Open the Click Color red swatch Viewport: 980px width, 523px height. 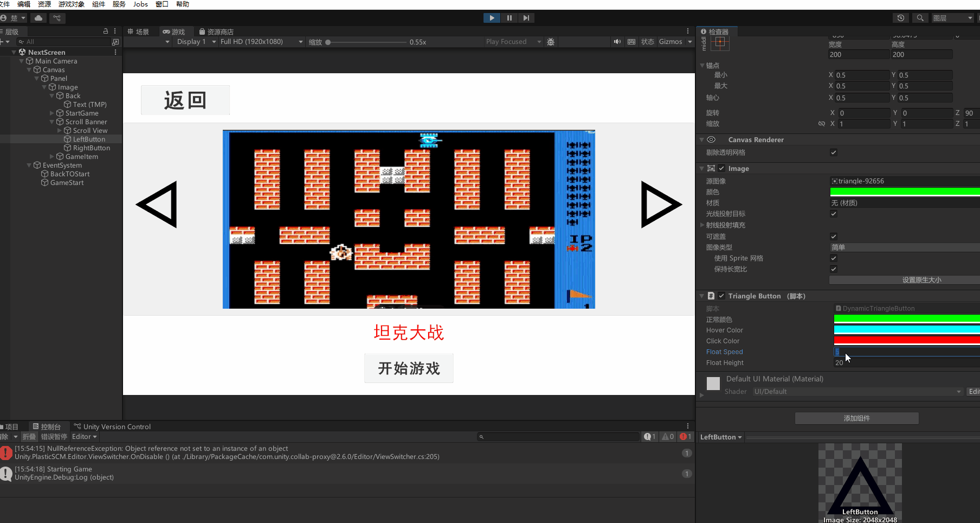[x=907, y=341]
